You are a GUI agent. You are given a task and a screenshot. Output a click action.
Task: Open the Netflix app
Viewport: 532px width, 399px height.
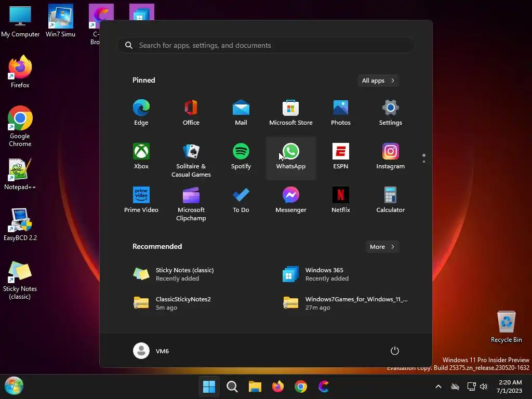tap(341, 200)
